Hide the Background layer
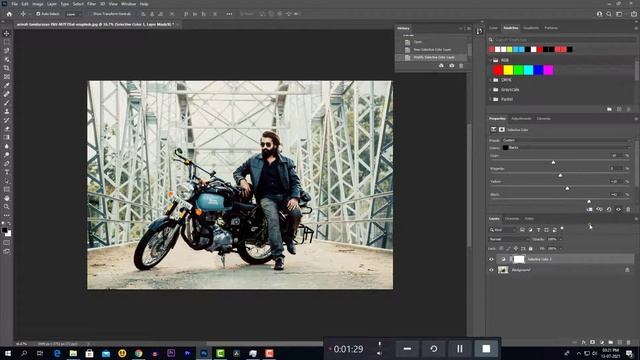 pos(491,270)
